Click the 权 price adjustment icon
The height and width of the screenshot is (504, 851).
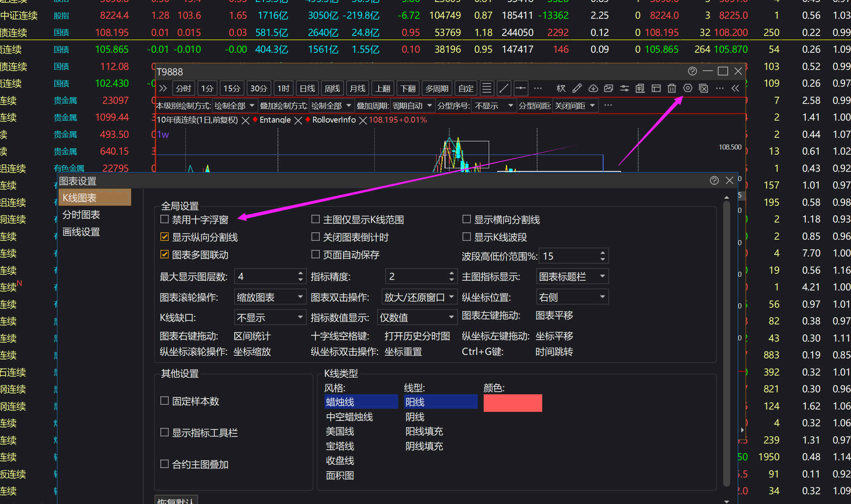tap(561, 89)
